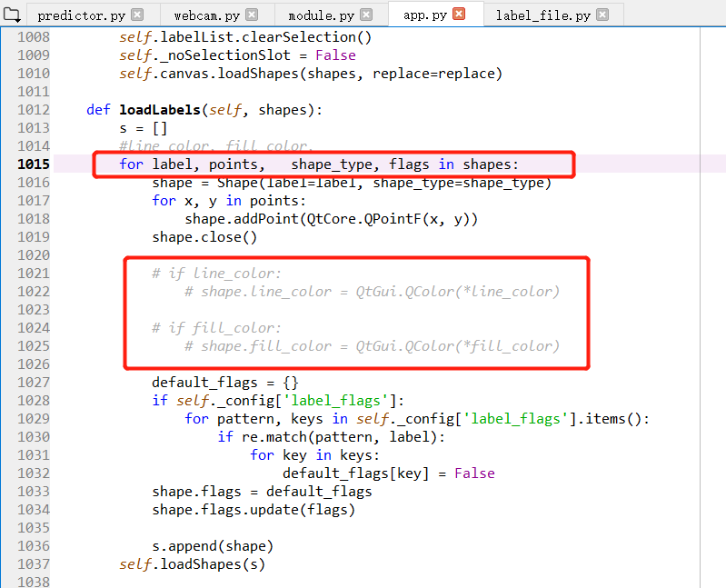Click the comment '# if fill_color:'
726x588 pixels.
pos(216,328)
